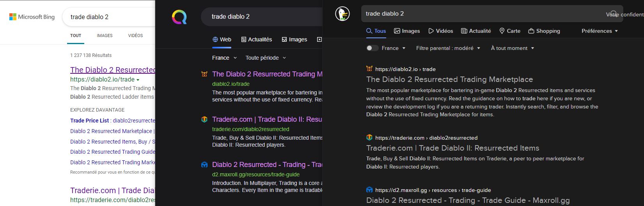Open the Préférences menu
The image size is (644, 206).
coord(600,31)
